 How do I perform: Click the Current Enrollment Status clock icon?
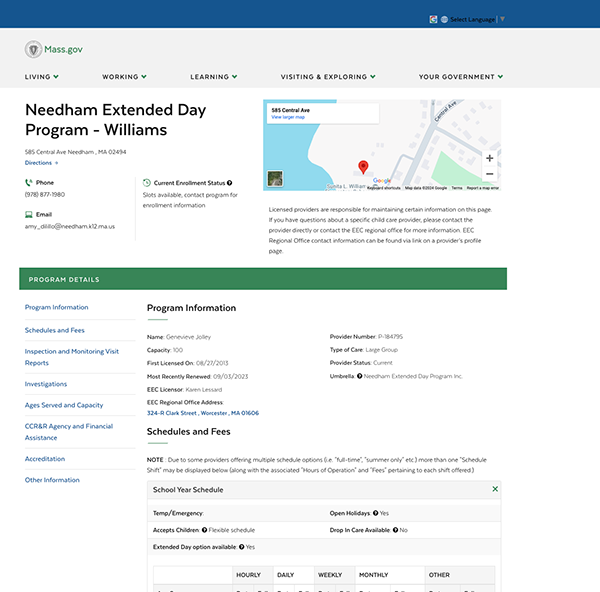tap(147, 183)
